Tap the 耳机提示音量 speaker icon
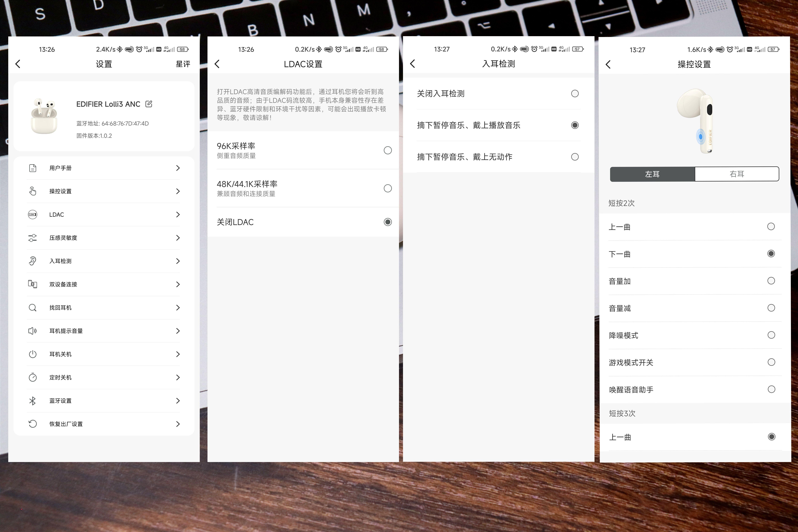The height and width of the screenshot is (532, 798). click(33, 331)
